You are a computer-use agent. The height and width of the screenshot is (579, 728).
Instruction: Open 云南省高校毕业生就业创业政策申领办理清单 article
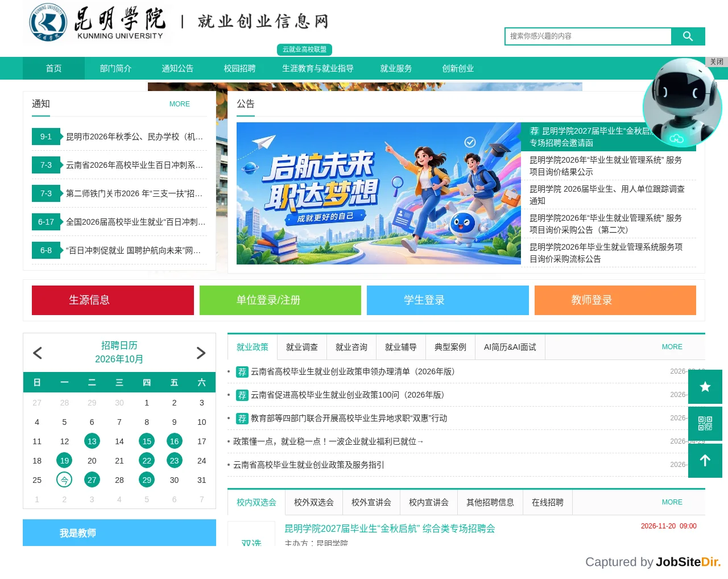click(x=353, y=371)
